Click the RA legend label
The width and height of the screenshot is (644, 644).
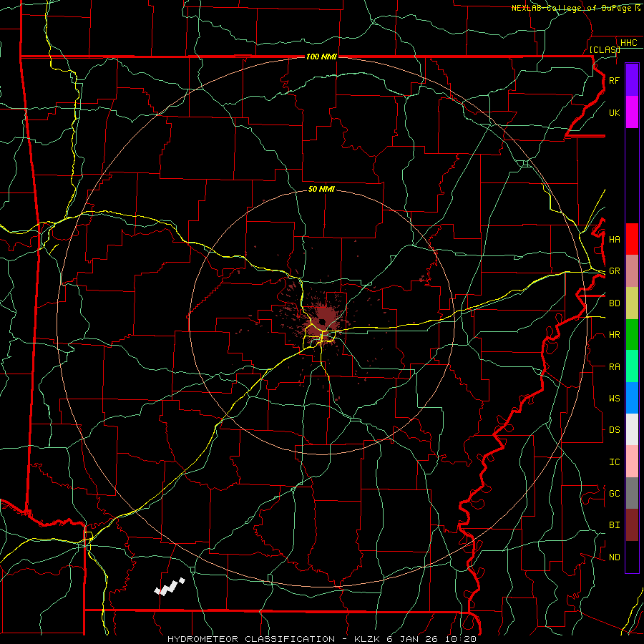tap(614, 367)
